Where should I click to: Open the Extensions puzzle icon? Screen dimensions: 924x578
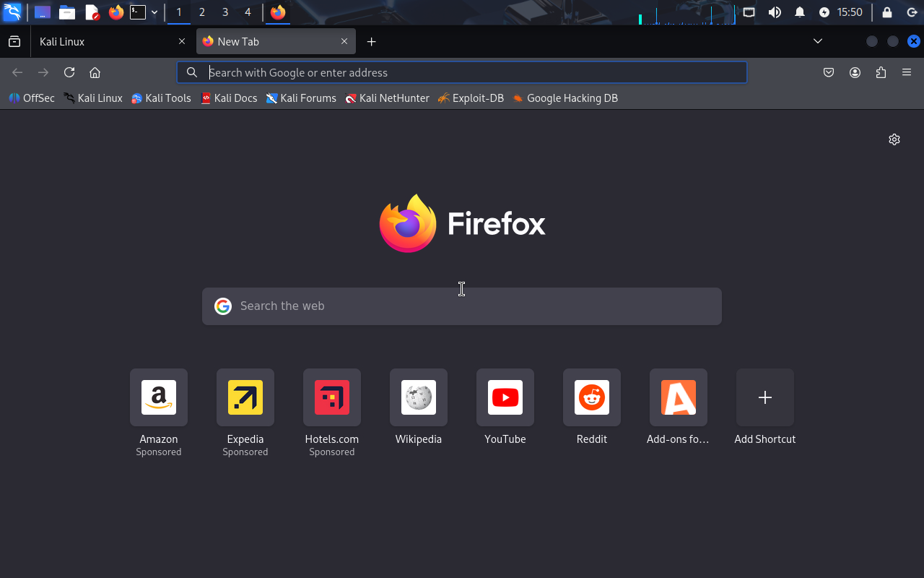pos(881,72)
